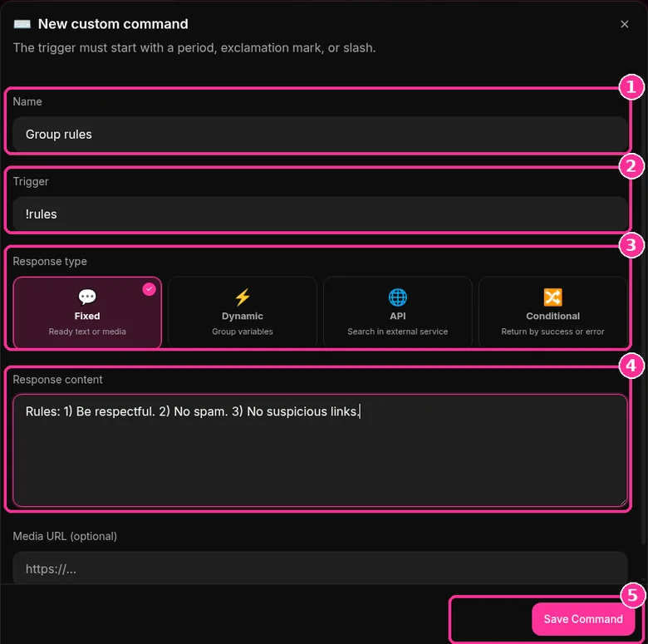Screen dimensions: 648x644
Task: Select the Fixed response type card
Action: [x=87, y=312]
